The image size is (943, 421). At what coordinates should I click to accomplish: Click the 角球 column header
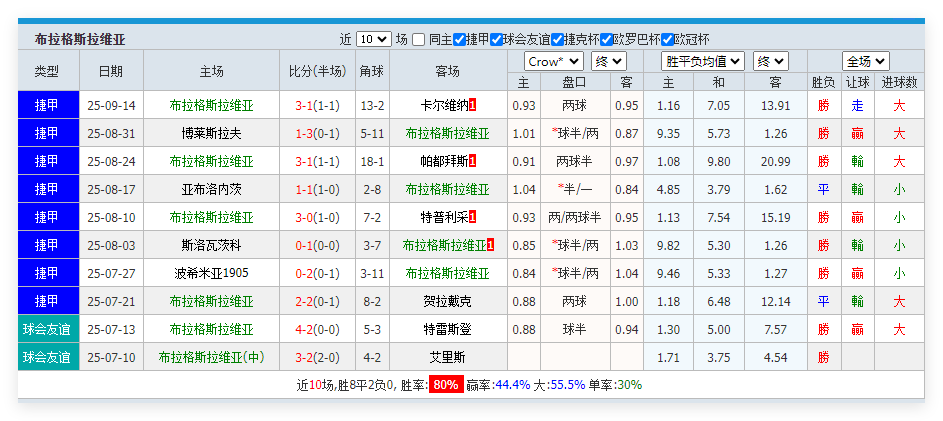click(371, 71)
